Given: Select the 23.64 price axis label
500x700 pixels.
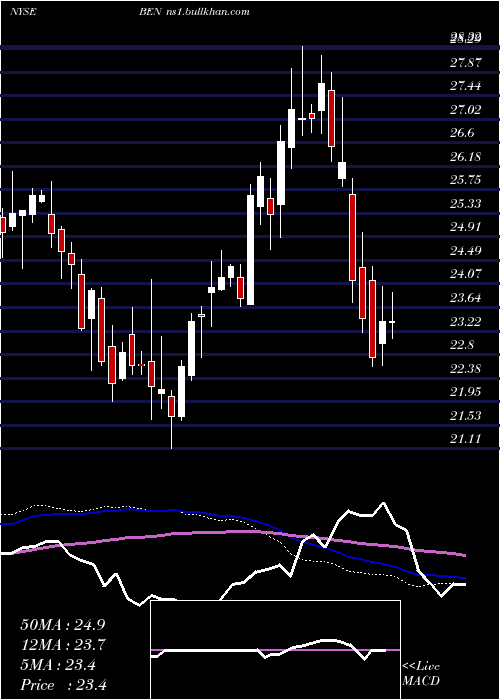Looking at the screenshot, I should coord(466,298).
